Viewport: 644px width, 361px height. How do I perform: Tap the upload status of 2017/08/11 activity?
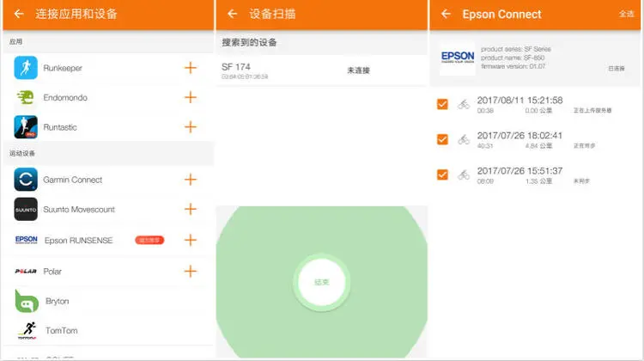[592, 111]
